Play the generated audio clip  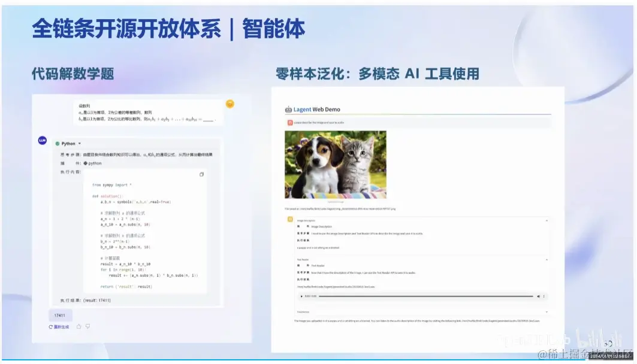(301, 296)
